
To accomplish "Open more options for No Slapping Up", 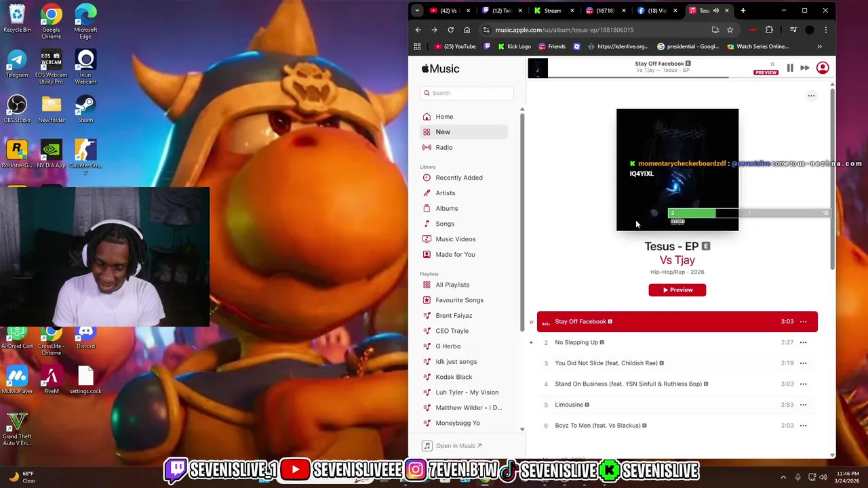I will click(804, 342).
